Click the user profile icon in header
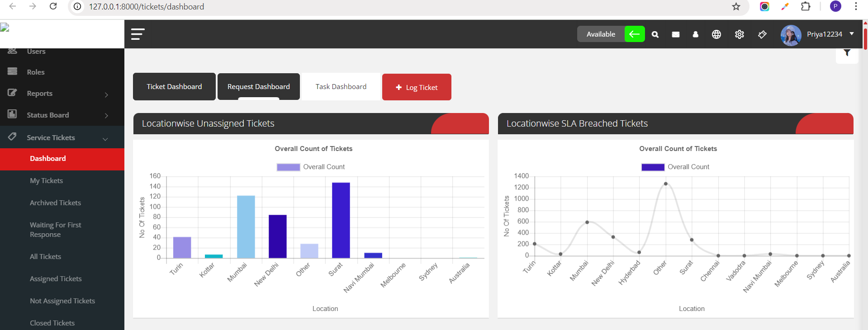The width and height of the screenshot is (868, 330). (x=696, y=34)
